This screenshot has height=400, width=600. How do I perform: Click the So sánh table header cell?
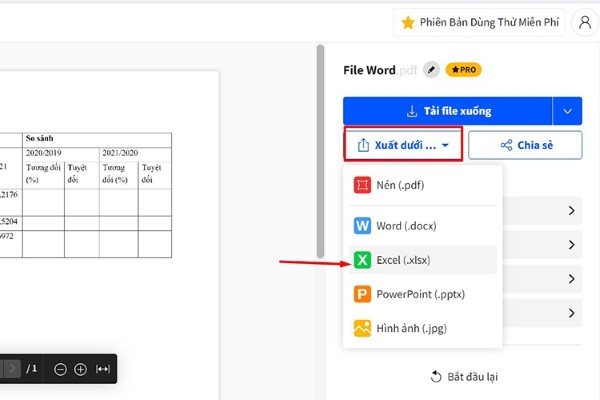[97, 140]
